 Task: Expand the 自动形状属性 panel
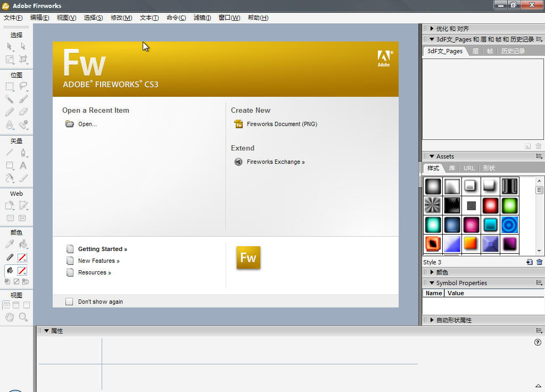pyautogui.click(x=432, y=320)
